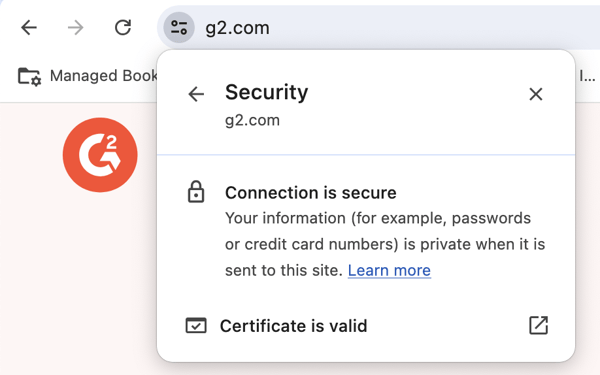Open certificate details via external-link icon
The image size is (600, 375).
pyautogui.click(x=538, y=325)
